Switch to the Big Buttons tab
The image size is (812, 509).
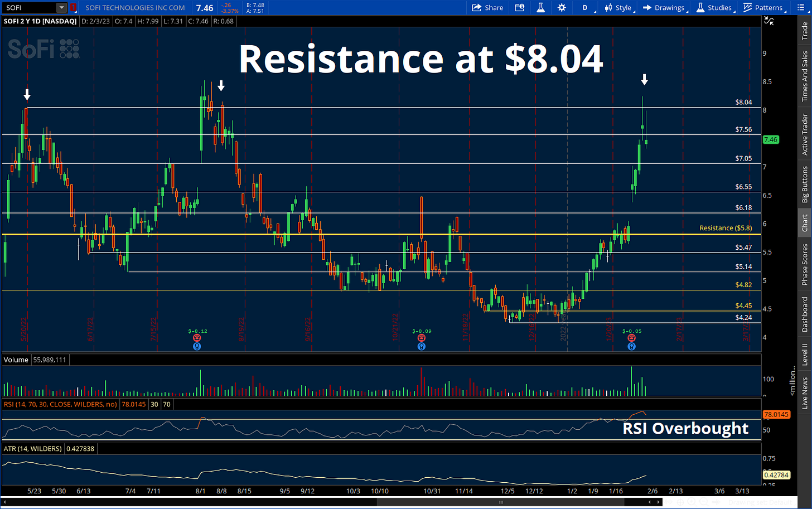click(805, 185)
